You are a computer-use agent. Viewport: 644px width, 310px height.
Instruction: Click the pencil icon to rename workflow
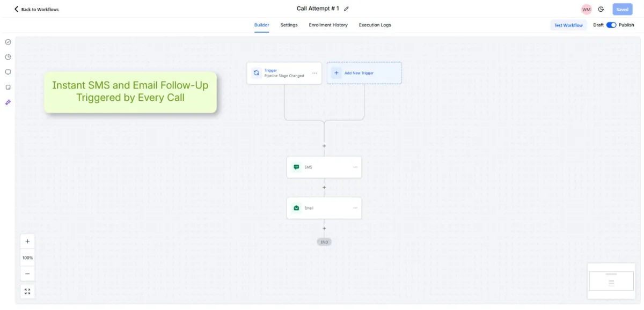tap(346, 9)
